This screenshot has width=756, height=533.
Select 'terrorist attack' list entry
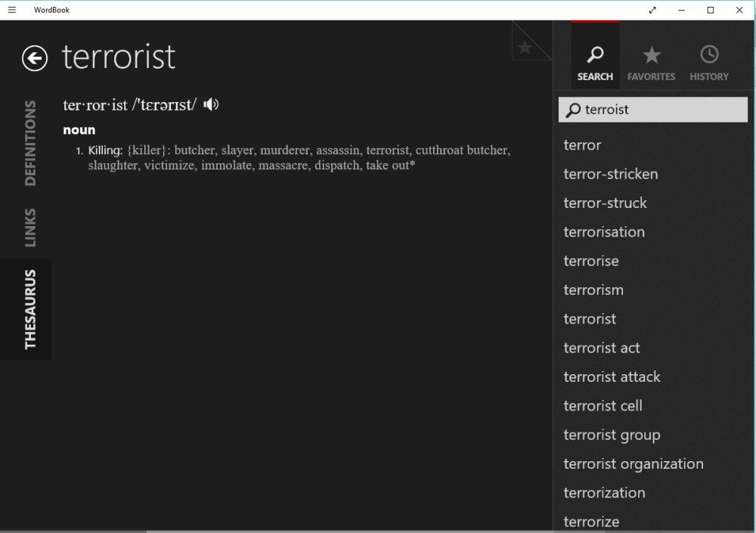612,377
